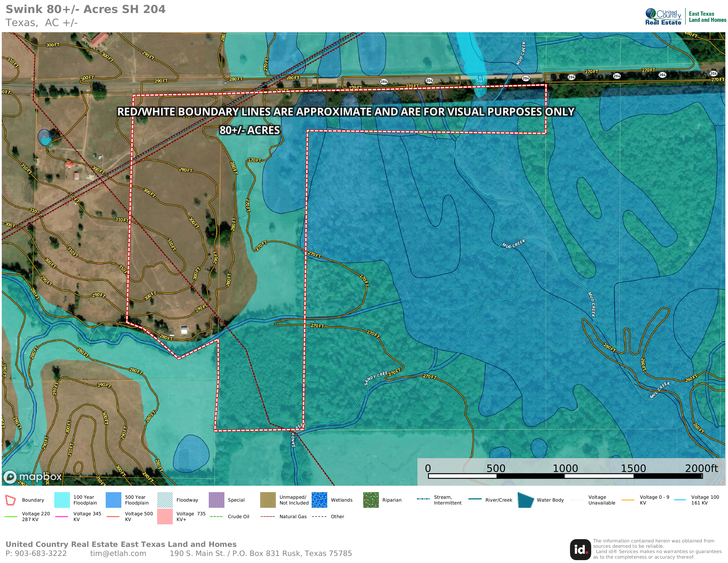Click the Special purple legend swatch

(216, 500)
